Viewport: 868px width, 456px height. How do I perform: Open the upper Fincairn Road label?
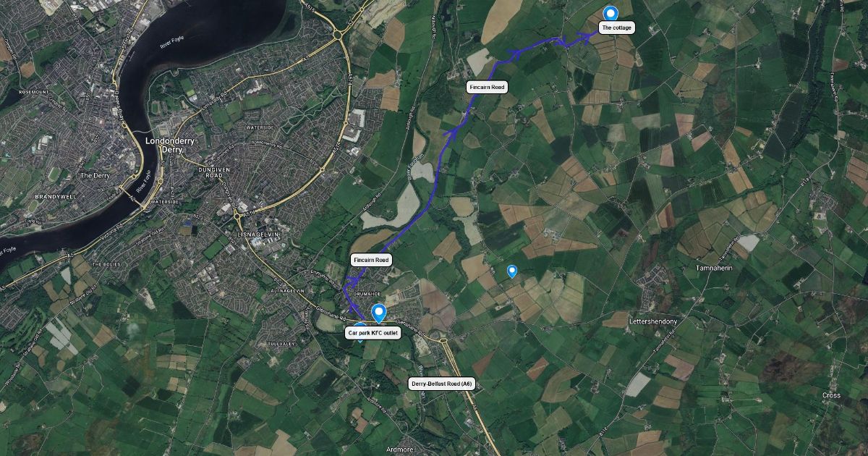[488, 87]
